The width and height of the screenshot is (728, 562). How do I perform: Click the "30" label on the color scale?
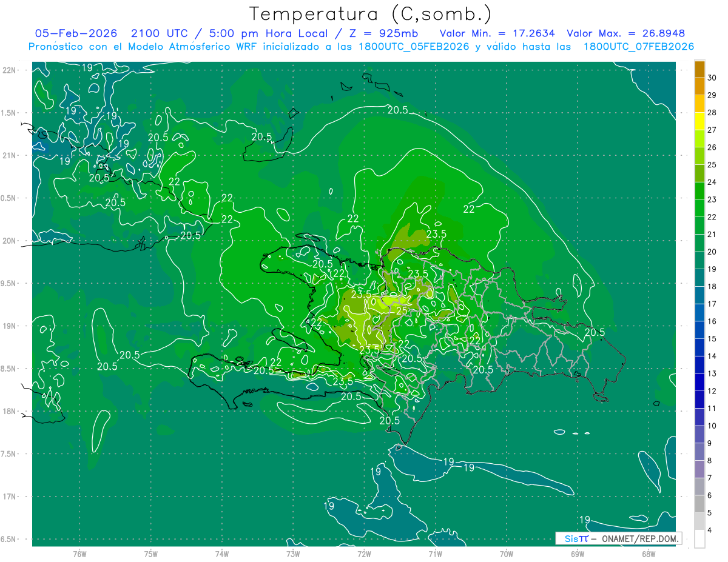coord(712,78)
